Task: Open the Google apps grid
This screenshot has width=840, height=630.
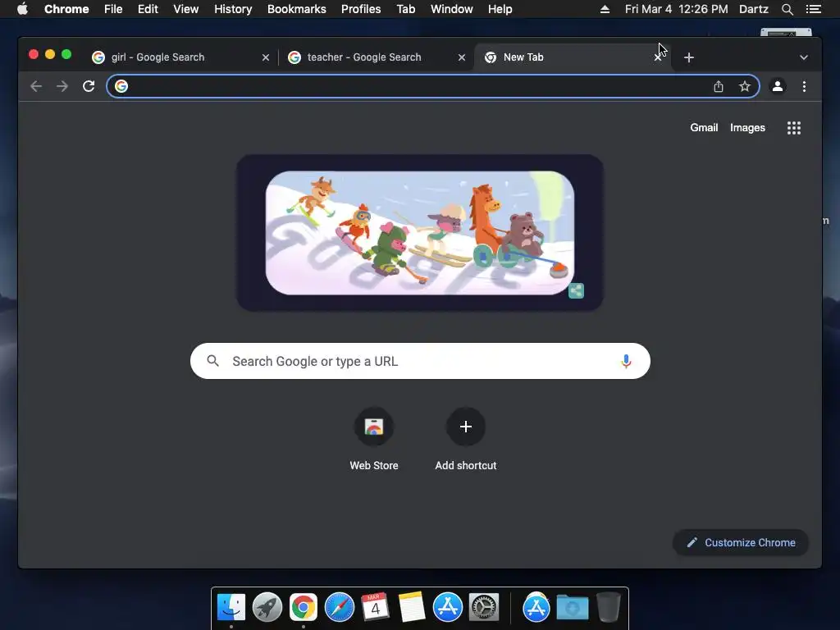Action: pyautogui.click(x=794, y=127)
